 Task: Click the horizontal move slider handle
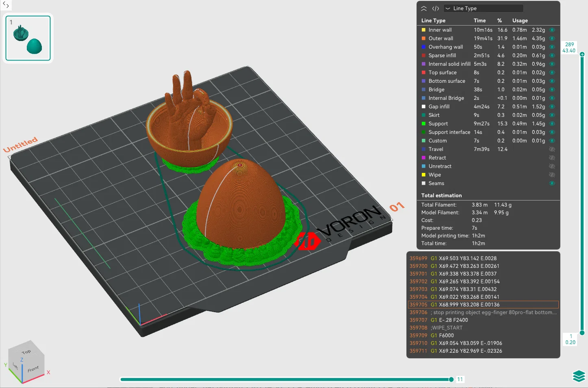(x=451, y=379)
